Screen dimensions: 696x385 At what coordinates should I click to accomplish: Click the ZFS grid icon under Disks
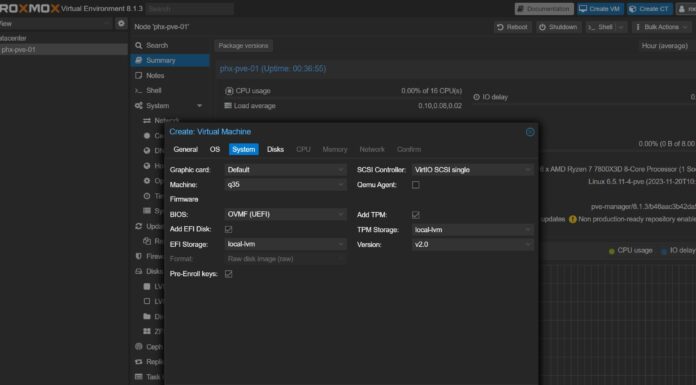pos(147,331)
